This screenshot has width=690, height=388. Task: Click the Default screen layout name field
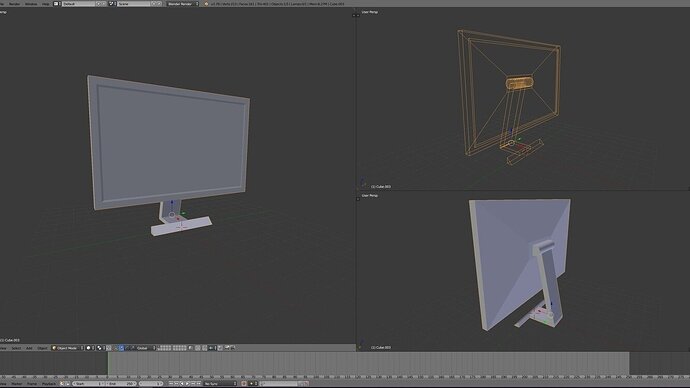[78, 4]
